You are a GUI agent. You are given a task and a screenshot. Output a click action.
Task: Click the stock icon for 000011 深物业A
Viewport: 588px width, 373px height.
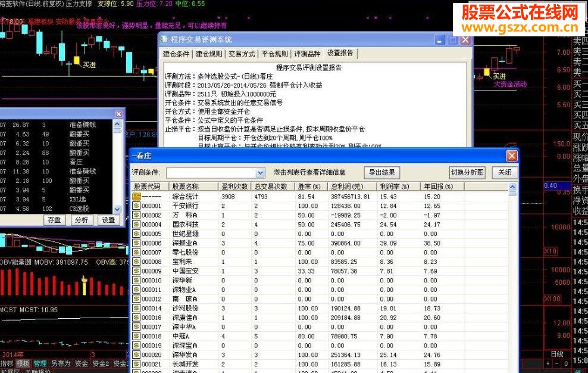136,290
